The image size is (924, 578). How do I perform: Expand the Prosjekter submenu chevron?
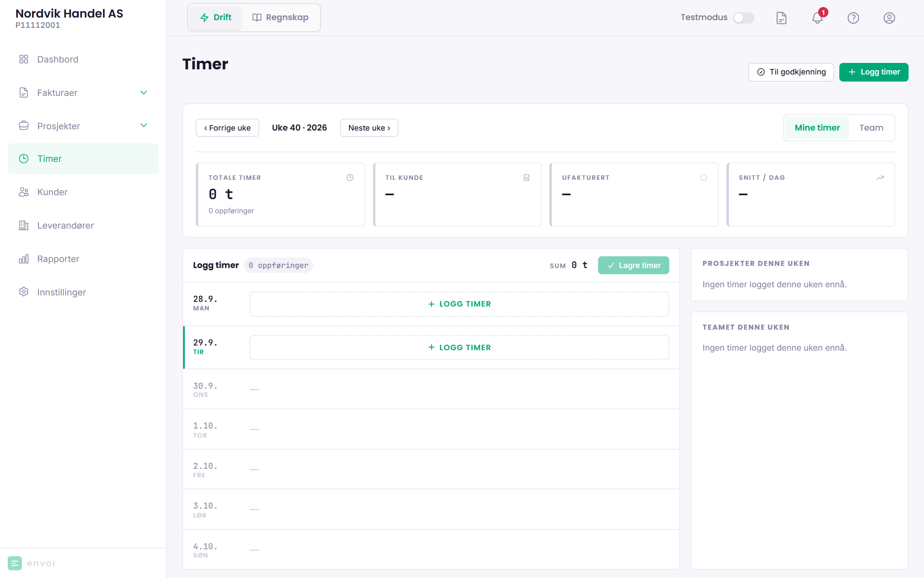[144, 125]
